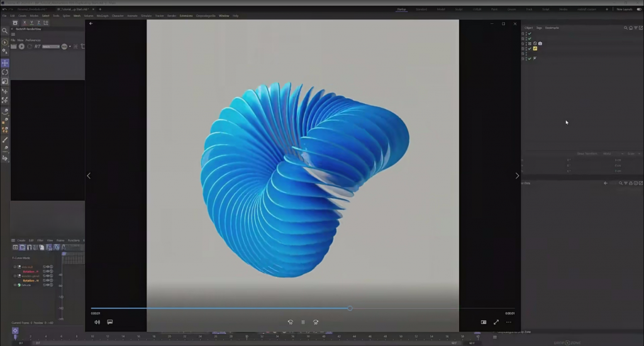Screen dimensions: 644x346
Task: Start Redshift RenderView render play button
Action: 21,47
